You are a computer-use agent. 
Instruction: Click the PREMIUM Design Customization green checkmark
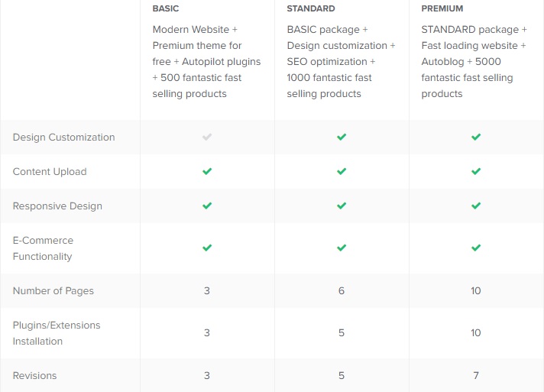[x=476, y=138]
